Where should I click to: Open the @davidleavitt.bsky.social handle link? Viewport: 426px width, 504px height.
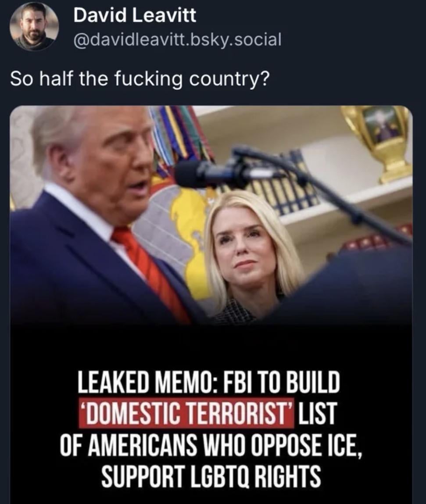tap(178, 39)
